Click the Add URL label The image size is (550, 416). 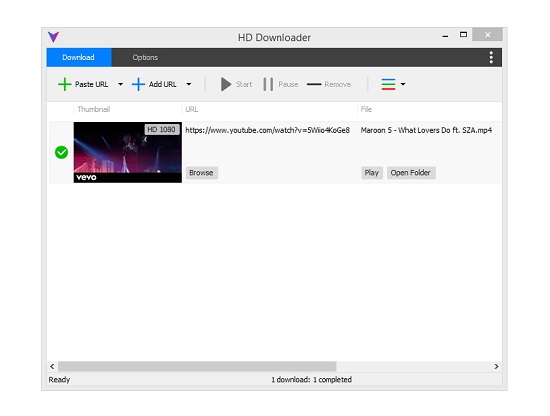162,84
